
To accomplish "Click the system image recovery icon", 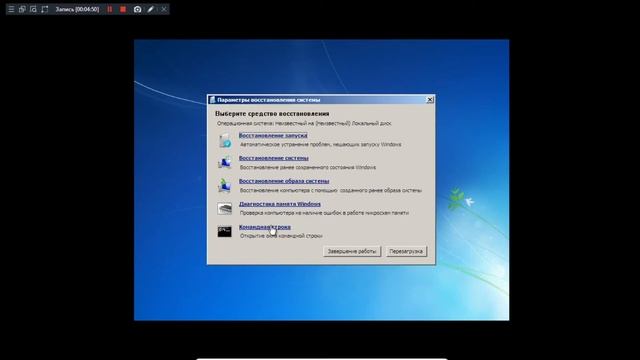I will (224, 186).
